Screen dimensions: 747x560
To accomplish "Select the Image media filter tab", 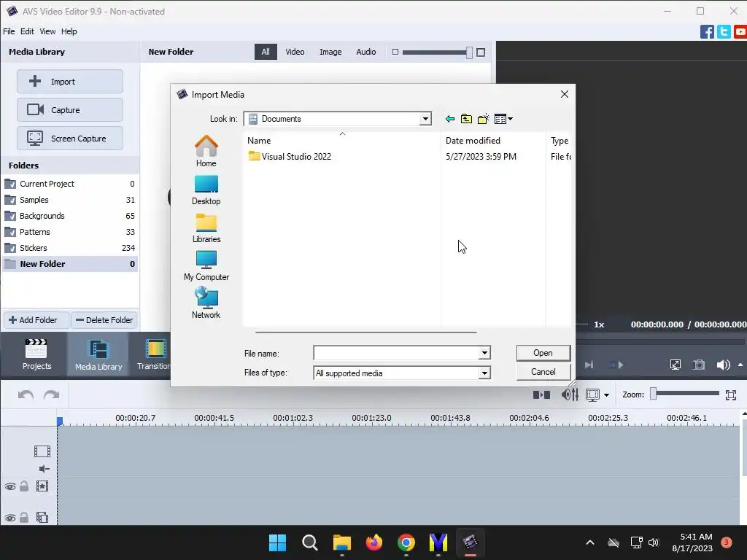I will click(x=330, y=52).
